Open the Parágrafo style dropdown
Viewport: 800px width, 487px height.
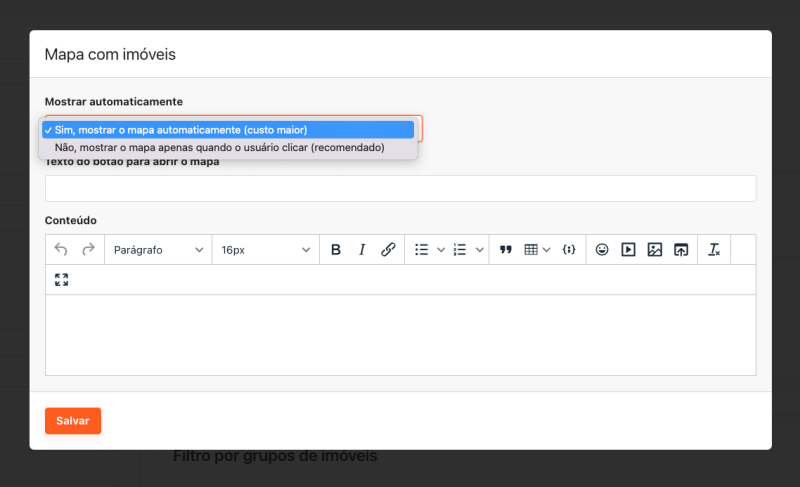coord(157,250)
